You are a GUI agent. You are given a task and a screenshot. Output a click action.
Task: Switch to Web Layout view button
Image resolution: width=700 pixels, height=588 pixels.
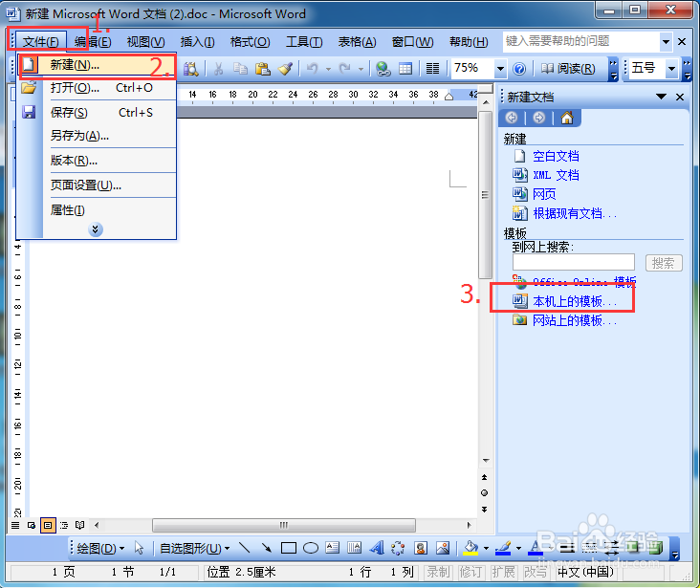[32, 525]
